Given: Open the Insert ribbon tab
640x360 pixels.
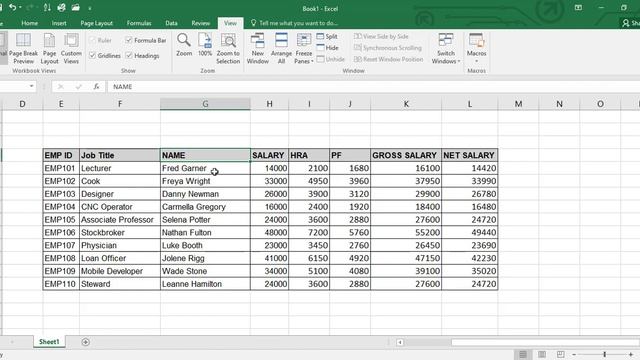Looking at the screenshot, I should click(59, 23).
